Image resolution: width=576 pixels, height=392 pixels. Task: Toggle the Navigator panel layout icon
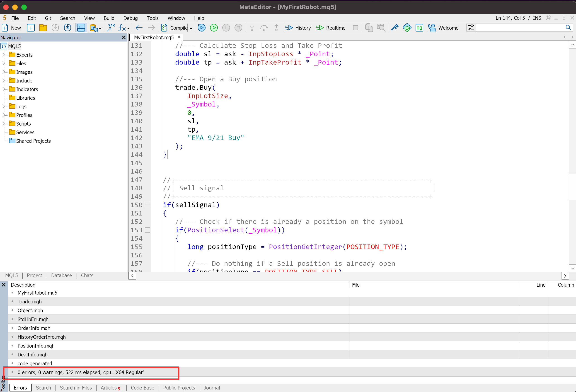tap(81, 28)
